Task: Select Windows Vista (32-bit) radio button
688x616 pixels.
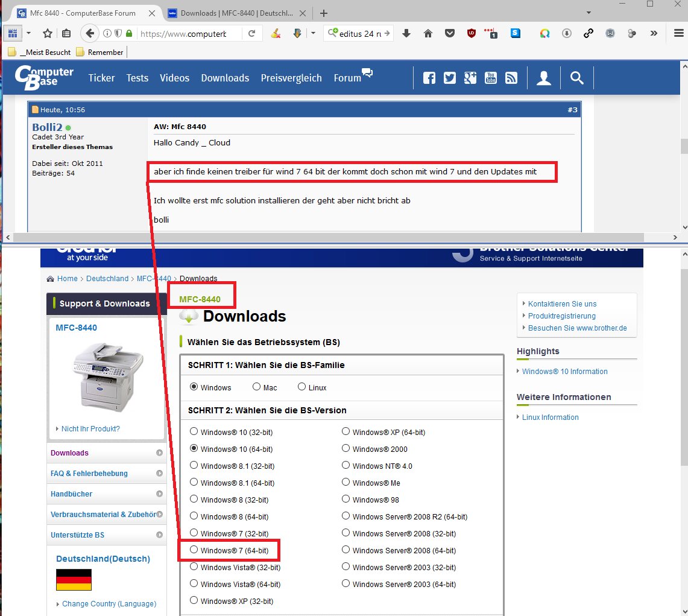Action: [x=194, y=567]
